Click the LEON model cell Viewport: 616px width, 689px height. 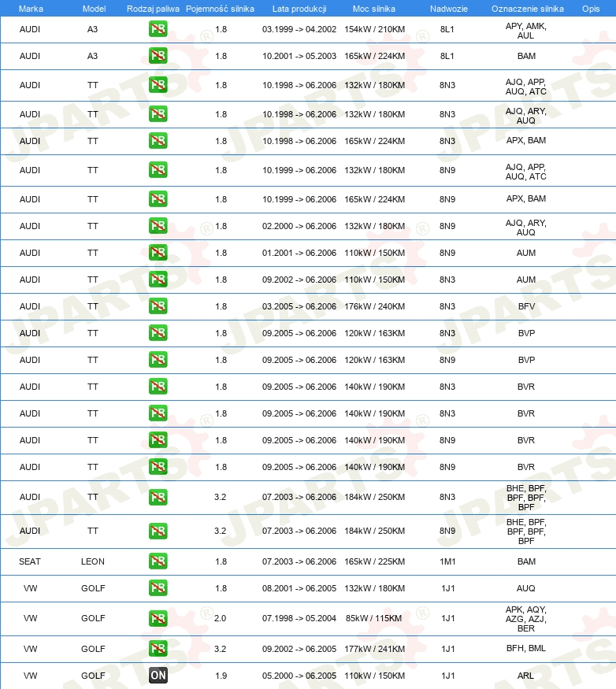tap(93, 561)
